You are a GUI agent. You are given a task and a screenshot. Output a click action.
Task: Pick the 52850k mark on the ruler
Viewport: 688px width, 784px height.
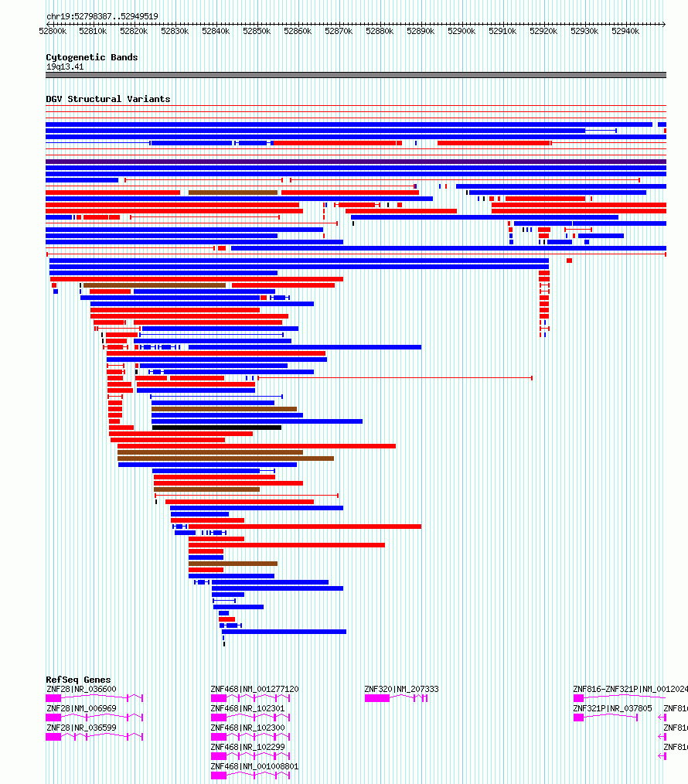[x=257, y=31]
